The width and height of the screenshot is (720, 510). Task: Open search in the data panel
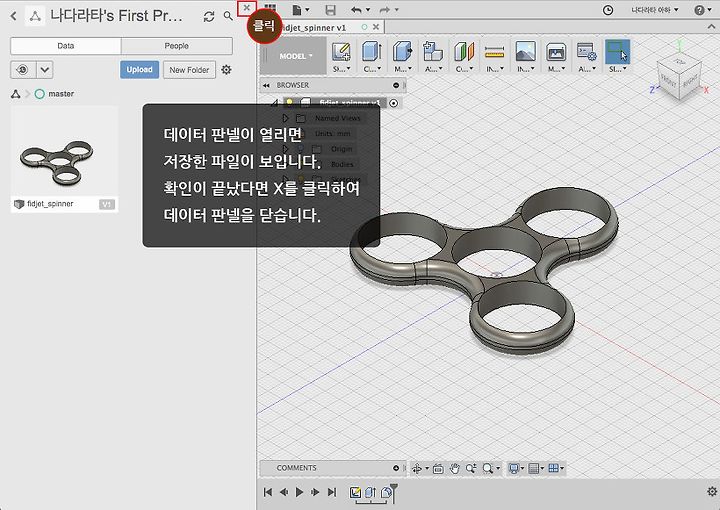tap(228, 16)
